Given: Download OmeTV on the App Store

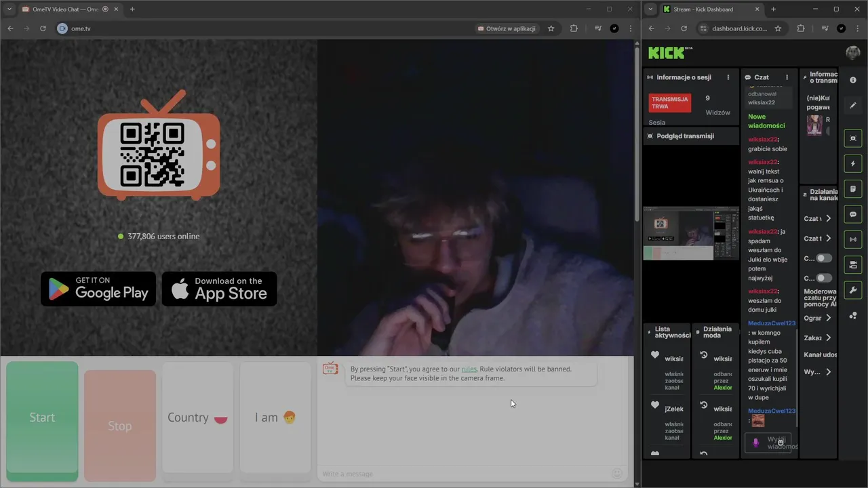Looking at the screenshot, I should pos(219,289).
